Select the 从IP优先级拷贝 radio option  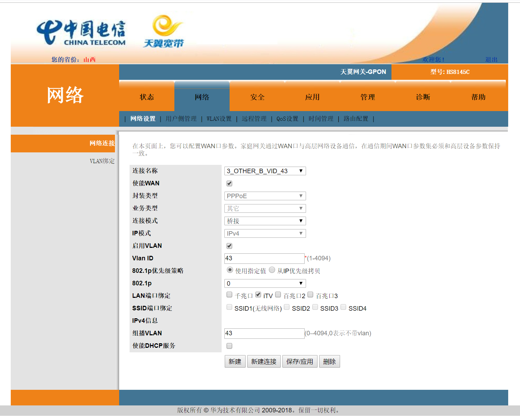coord(272,270)
